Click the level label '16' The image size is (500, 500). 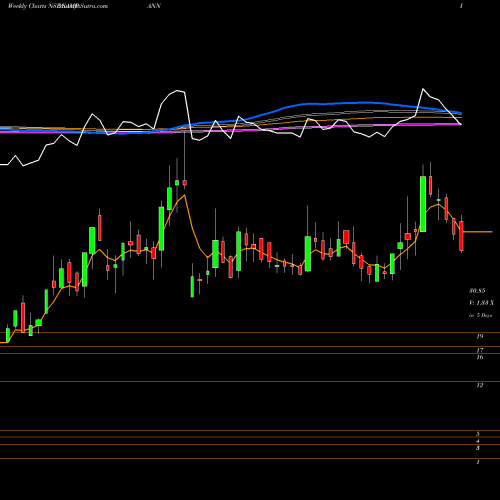coord(480,357)
